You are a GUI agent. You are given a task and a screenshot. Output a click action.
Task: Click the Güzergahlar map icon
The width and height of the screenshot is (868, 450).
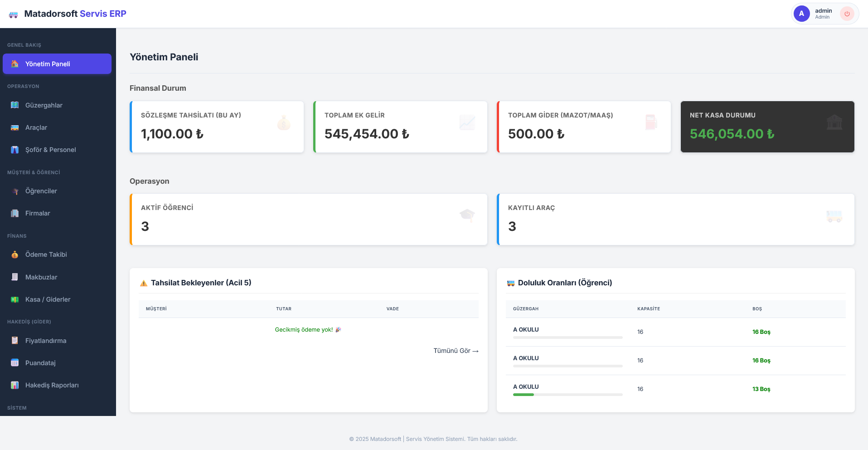[x=15, y=105]
